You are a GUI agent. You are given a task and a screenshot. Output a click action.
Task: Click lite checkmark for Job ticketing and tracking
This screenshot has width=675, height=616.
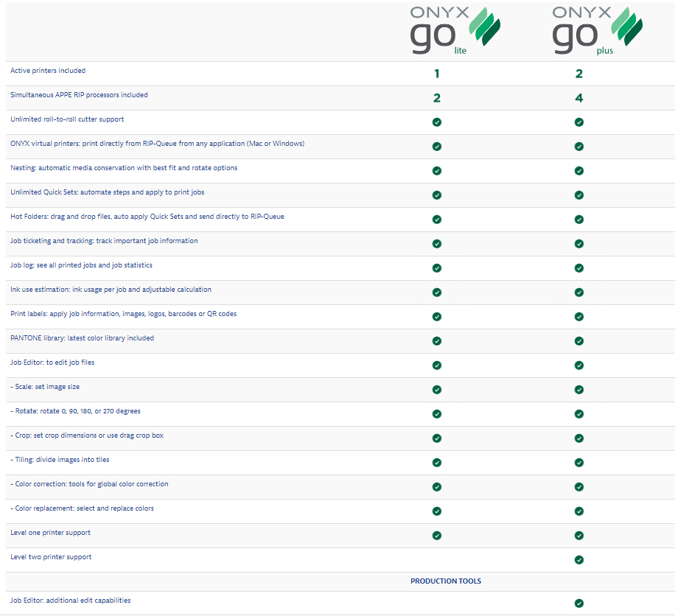tap(437, 244)
